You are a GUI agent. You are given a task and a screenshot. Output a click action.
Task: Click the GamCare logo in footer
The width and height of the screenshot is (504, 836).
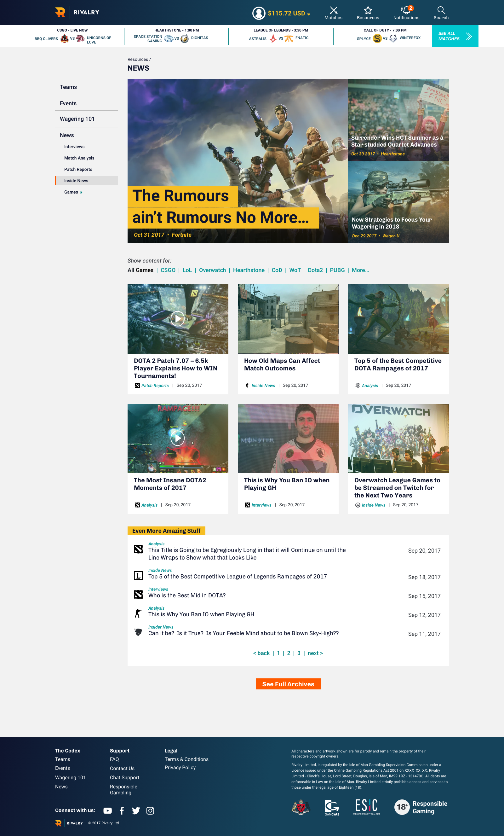[x=331, y=808]
